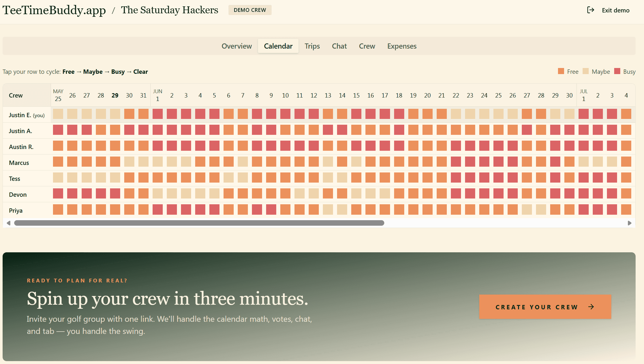Click the TeeTimeBuddy.app logo link
644x364 pixels.
click(x=54, y=10)
